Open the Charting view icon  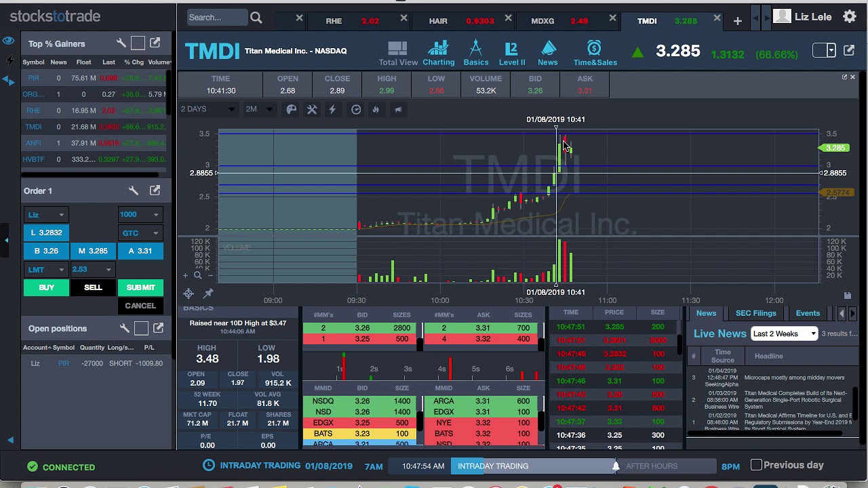[x=439, y=54]
